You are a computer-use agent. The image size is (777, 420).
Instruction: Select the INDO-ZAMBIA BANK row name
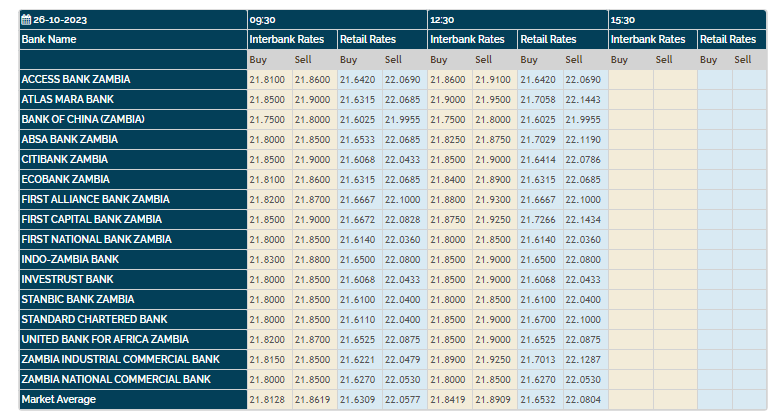[x=70, y=260]
